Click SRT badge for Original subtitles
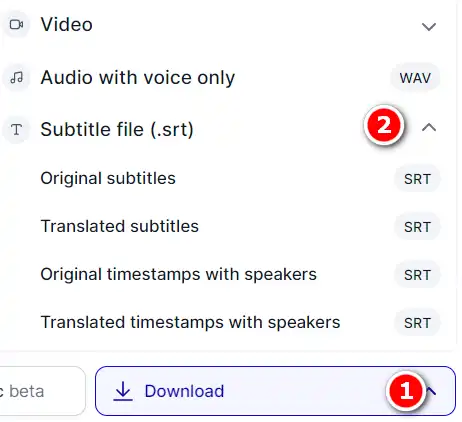This screenshot has width=462, height=422. 417,179
